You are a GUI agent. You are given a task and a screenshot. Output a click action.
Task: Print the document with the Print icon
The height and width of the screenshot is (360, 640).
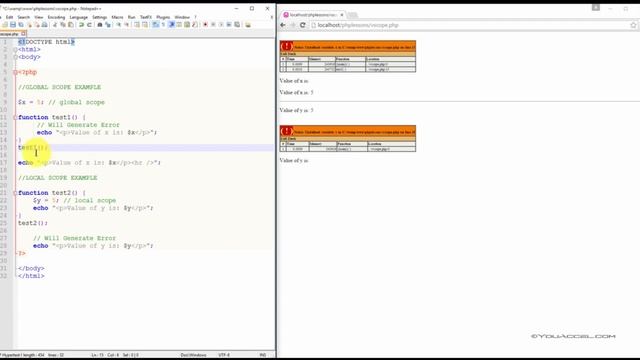click(44, 25)
